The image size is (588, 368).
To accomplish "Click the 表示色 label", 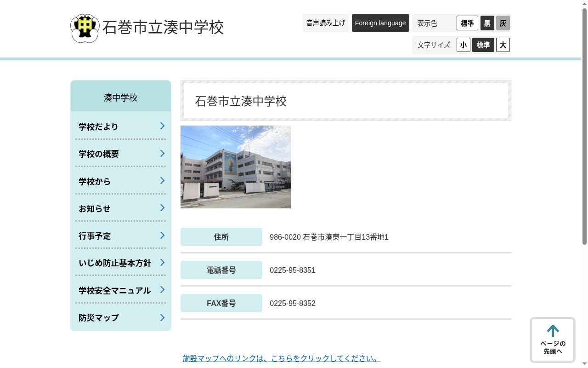I will [427, 23].
